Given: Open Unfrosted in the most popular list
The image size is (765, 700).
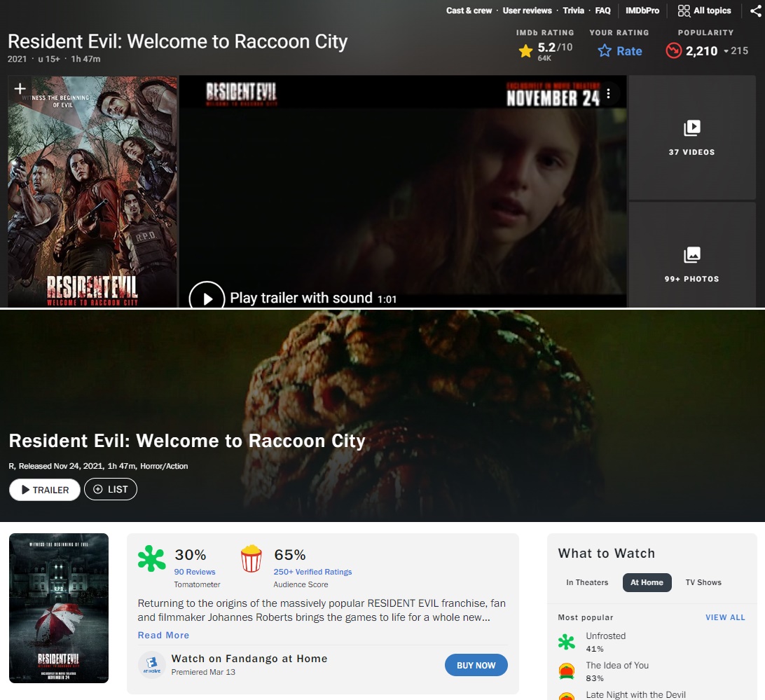Looking at the screenshot, I should tap(606, 636).
